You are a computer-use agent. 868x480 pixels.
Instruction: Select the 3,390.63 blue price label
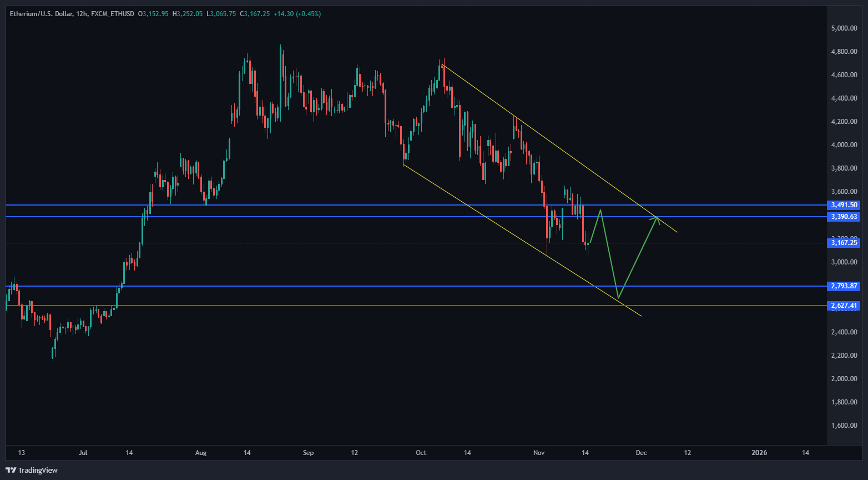coord(844,217)
